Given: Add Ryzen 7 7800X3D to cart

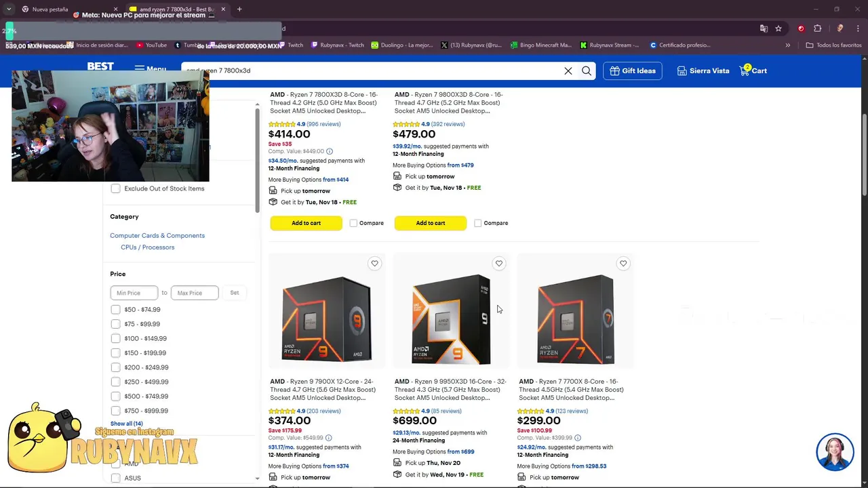Looking at the screenshot, I should [306, 223].
